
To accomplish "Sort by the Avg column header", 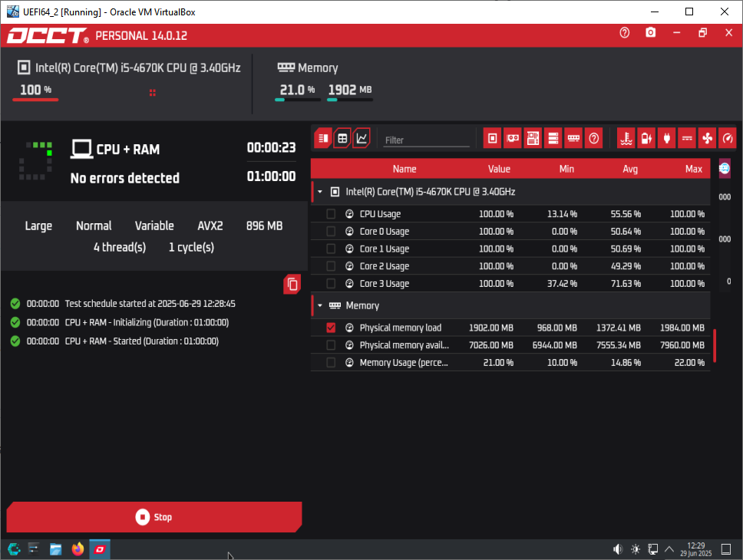I will click(629, 169).
